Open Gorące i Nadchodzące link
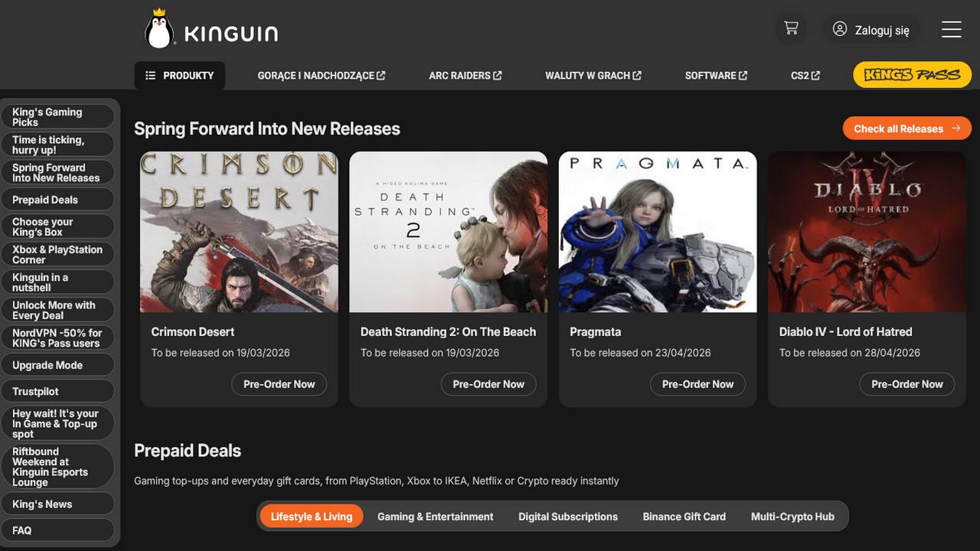980x551 pixels. 321,75
